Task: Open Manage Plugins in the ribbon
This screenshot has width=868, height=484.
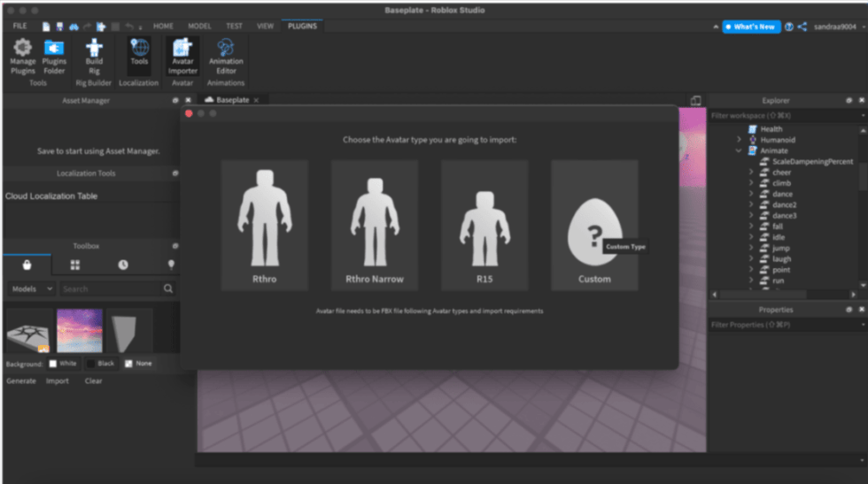Action: point(23,57)
